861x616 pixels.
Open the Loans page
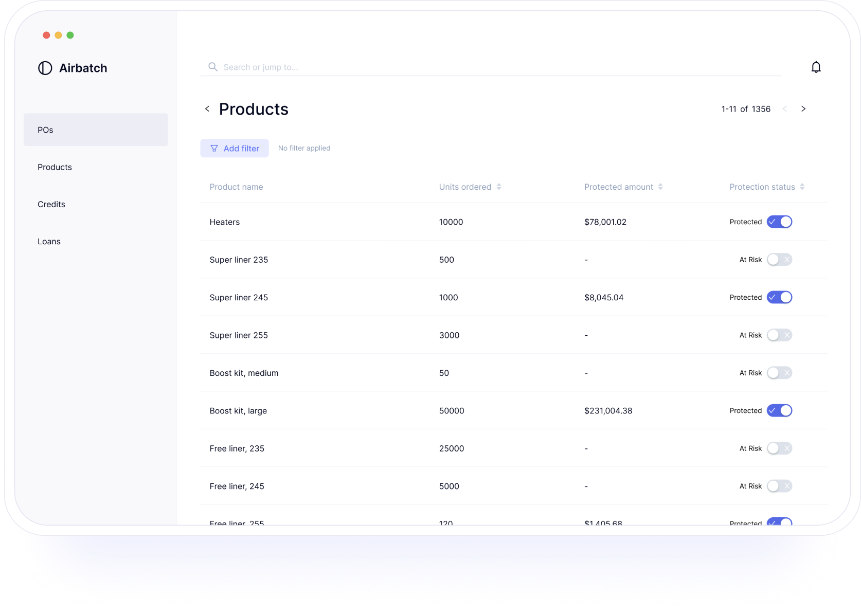pyautogui.click(x=49, y=241)
